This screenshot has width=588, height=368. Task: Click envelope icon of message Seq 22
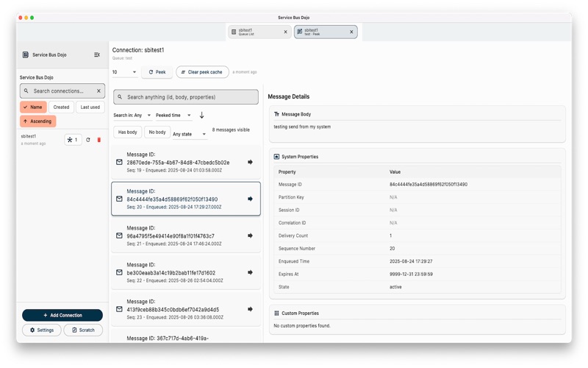(119, 272)
